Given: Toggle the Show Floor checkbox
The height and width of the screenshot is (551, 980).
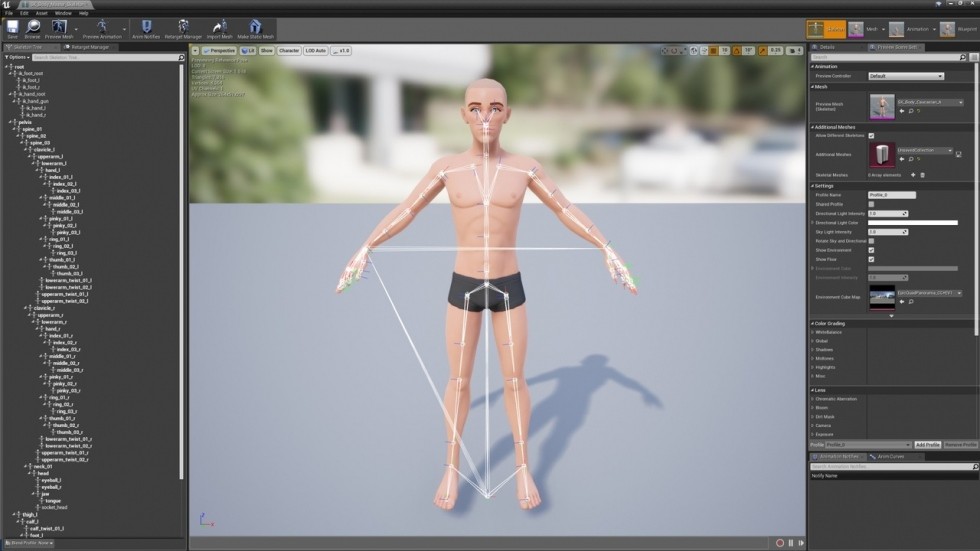Looking at the screenshot, I should point(871,259).
